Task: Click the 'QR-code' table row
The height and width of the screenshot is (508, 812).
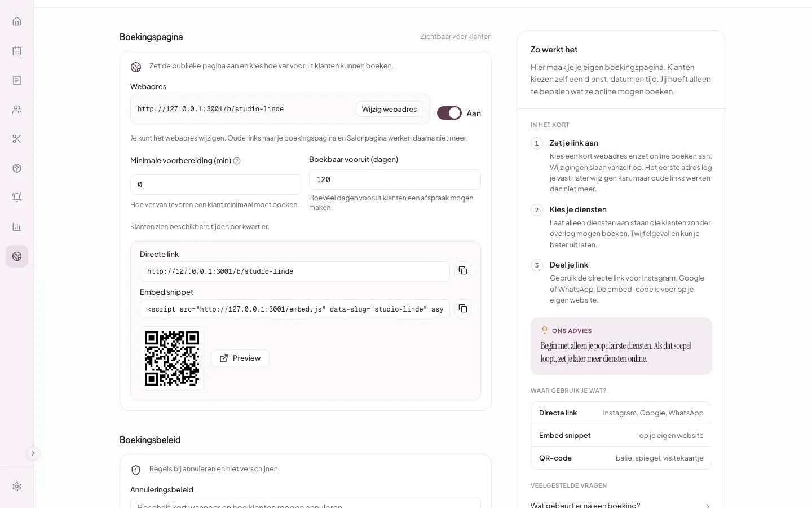Action: tap(621, 458)
